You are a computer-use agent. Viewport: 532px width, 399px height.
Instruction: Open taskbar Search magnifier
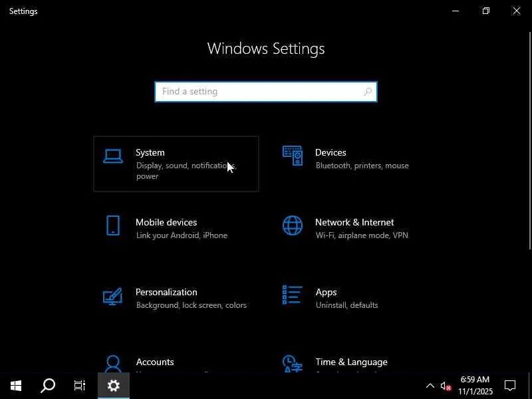tap(48, 386)
